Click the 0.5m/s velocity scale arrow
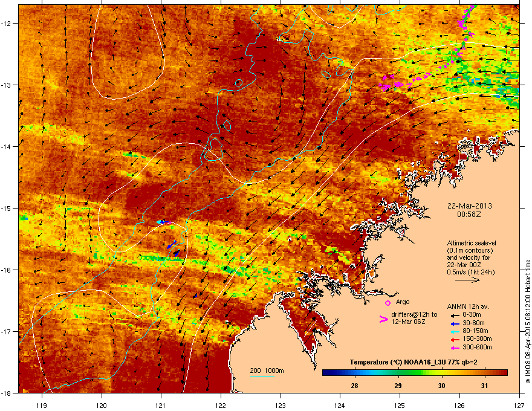Viewport: 532px width, 411px height. 467,280
